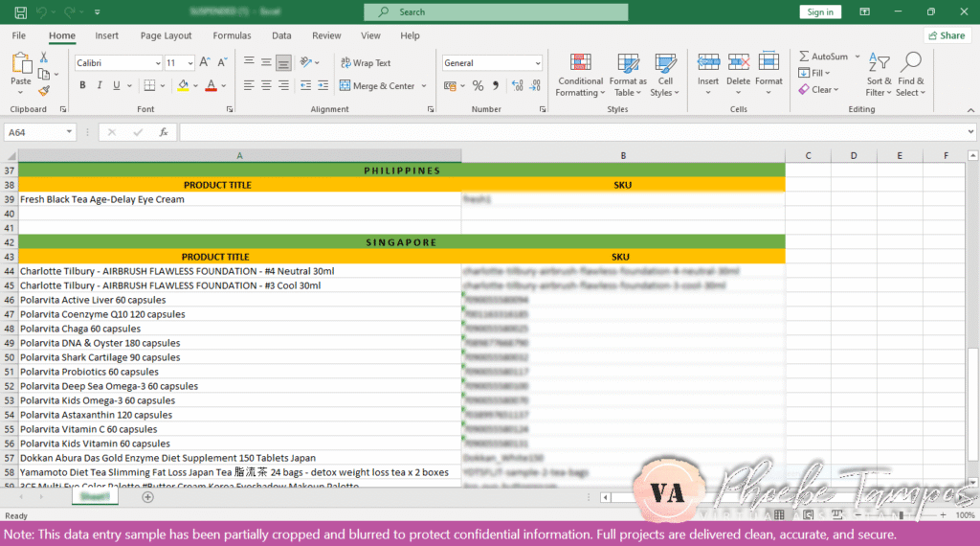This screenshot has width=980, height=546.
Task: Apply percent style format
Action: click(x=479, y=85)
